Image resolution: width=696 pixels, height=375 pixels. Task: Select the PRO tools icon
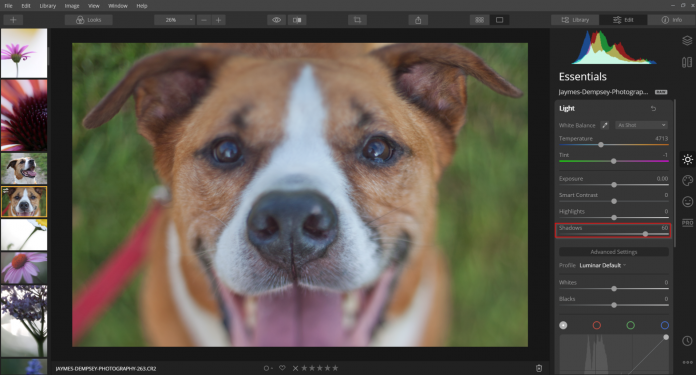687,223
